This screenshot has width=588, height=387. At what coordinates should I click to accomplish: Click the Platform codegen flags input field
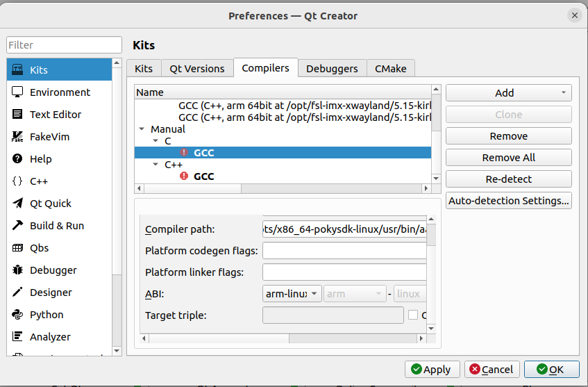[x=344, y=251]
